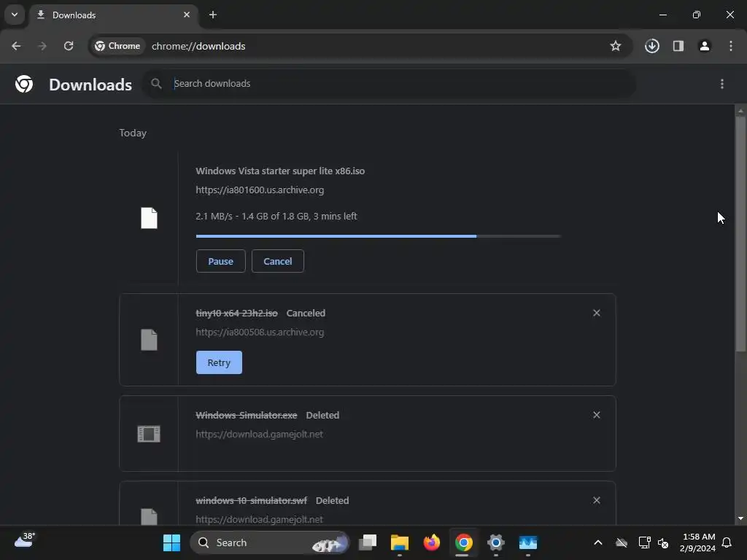747x560 pixels.
Task: Retry the canceled tiny10 download
Action: point(219,362)
